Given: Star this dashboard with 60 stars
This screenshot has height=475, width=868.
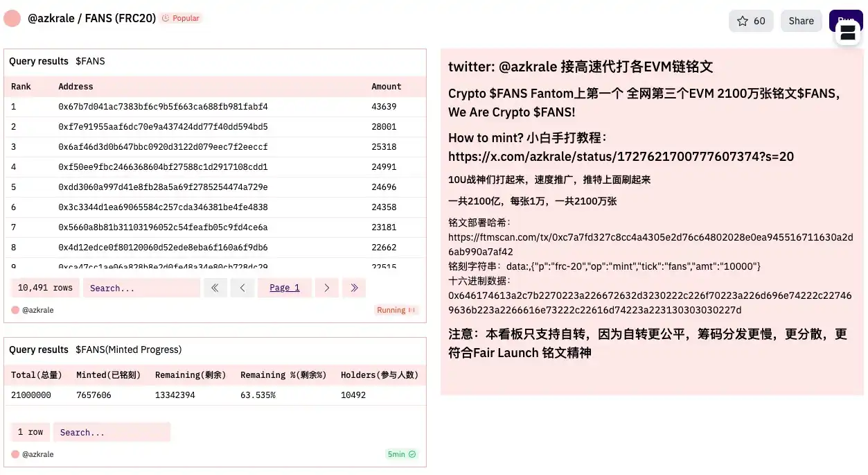Looking at the screenshot, I should [x=751, y=21].
